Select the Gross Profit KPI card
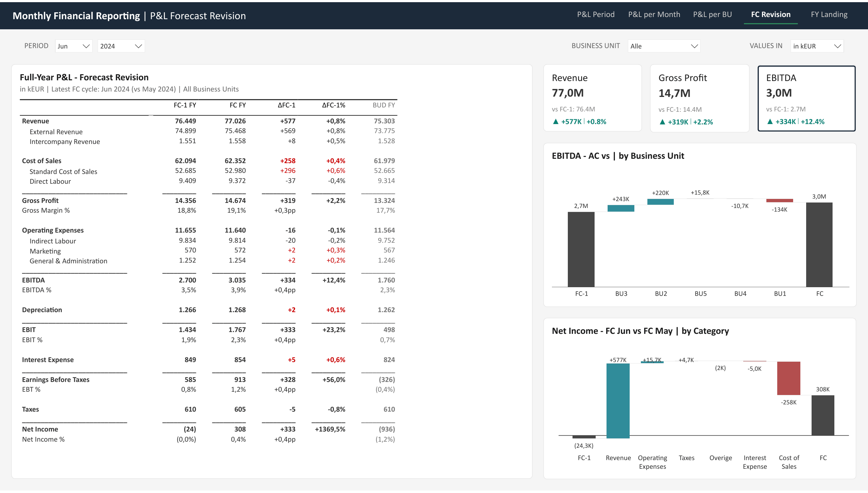 (x=699, y=98)
